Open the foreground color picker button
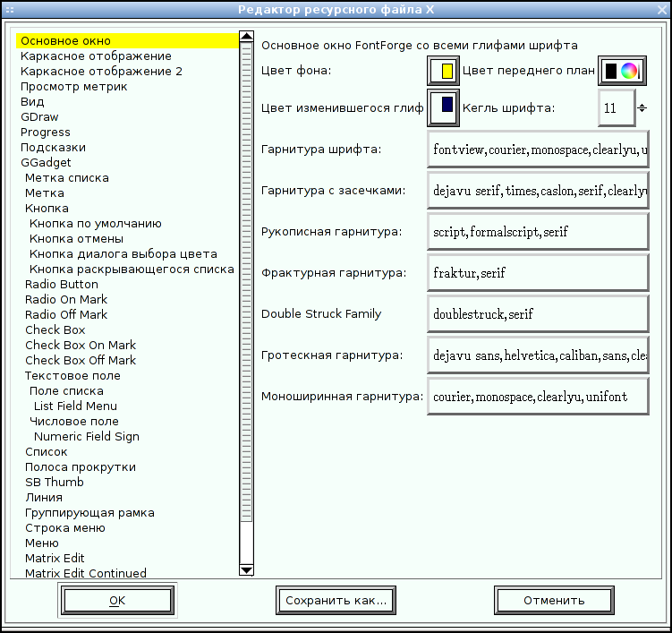 [622, 71]
